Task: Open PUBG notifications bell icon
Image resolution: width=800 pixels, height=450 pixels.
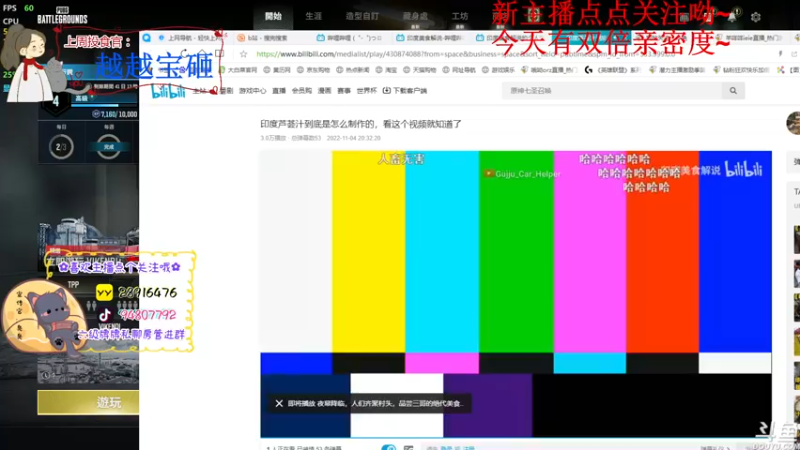Action: [x=732, y=16]
